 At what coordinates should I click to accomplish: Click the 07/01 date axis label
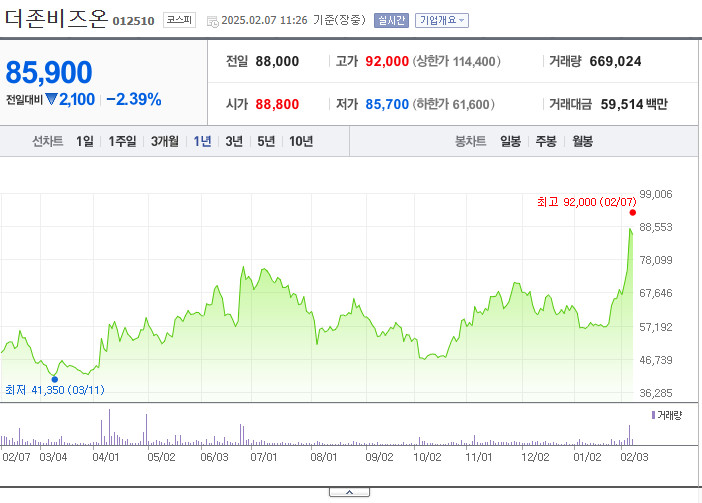[x=264, y=457]
